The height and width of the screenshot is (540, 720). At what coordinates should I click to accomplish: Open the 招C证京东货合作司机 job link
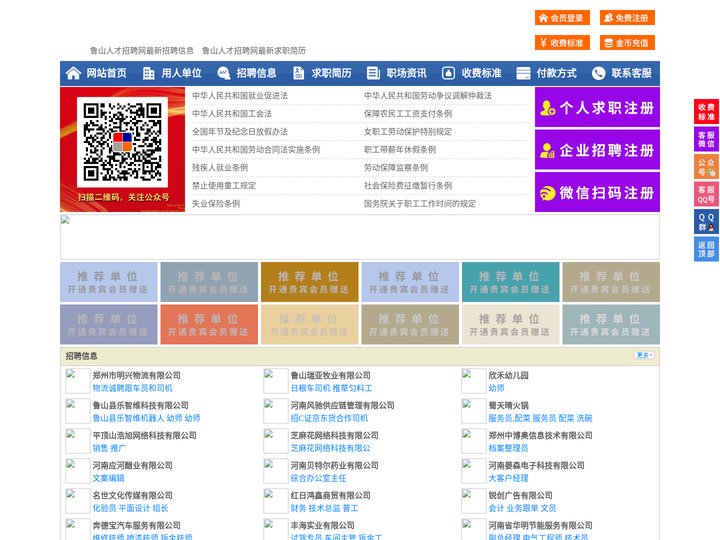(329, 418)
